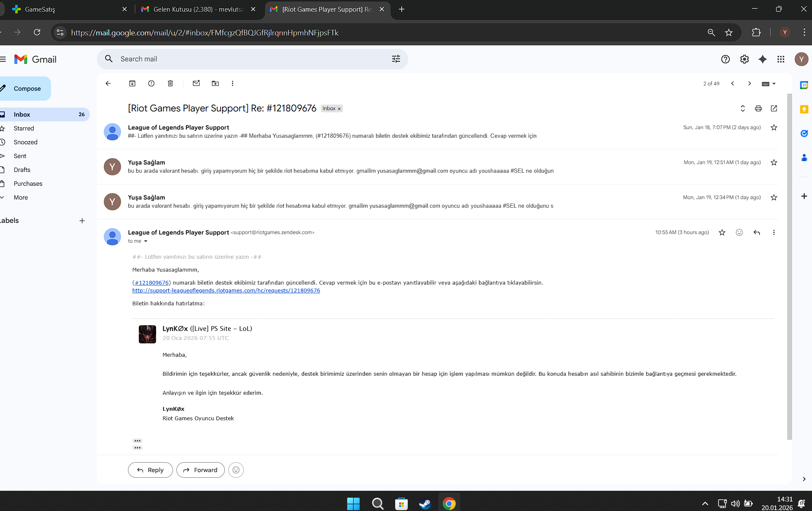This screenshot has height=511, width=812.
Task: Open Steam from the taskbar
Action: pos(425,504)
